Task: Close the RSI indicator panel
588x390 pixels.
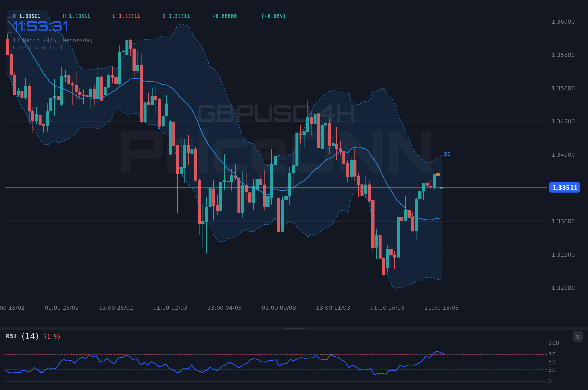Action: 577,336
